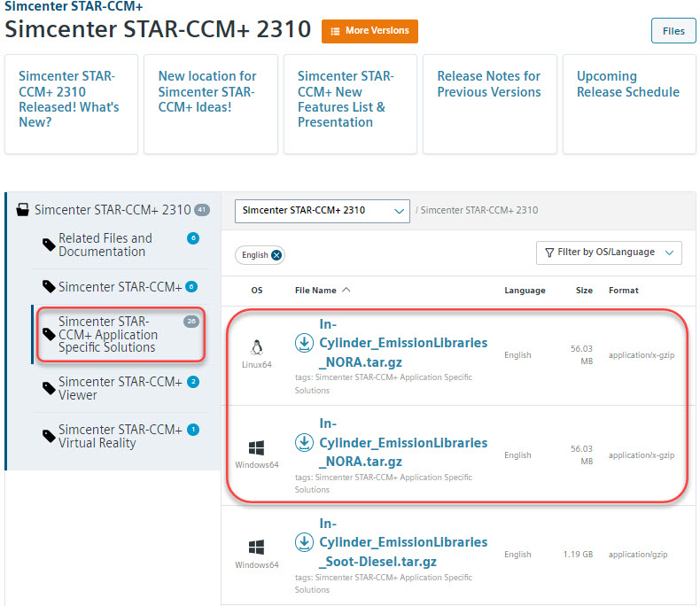The width and height of the screenshot is (700, 606).
Task: Sort by File Name column header
Action: point(321,291)
